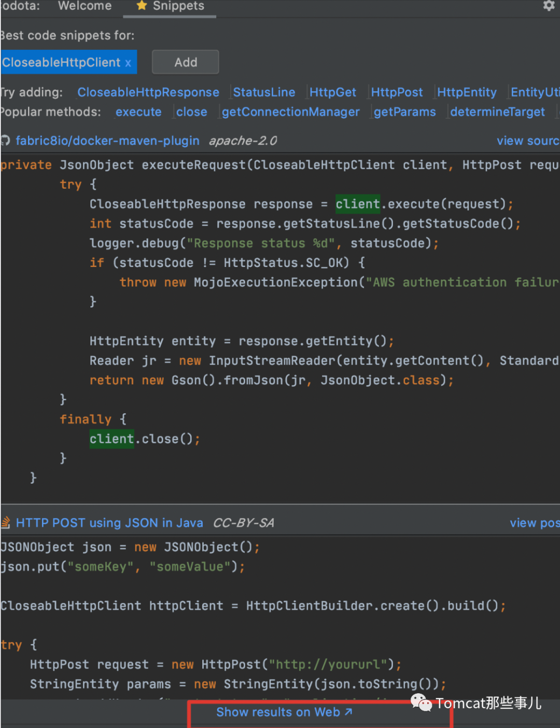Click the Stack Overflow icon beside HTTP POST
560x728 pixels.
[6, 523]
